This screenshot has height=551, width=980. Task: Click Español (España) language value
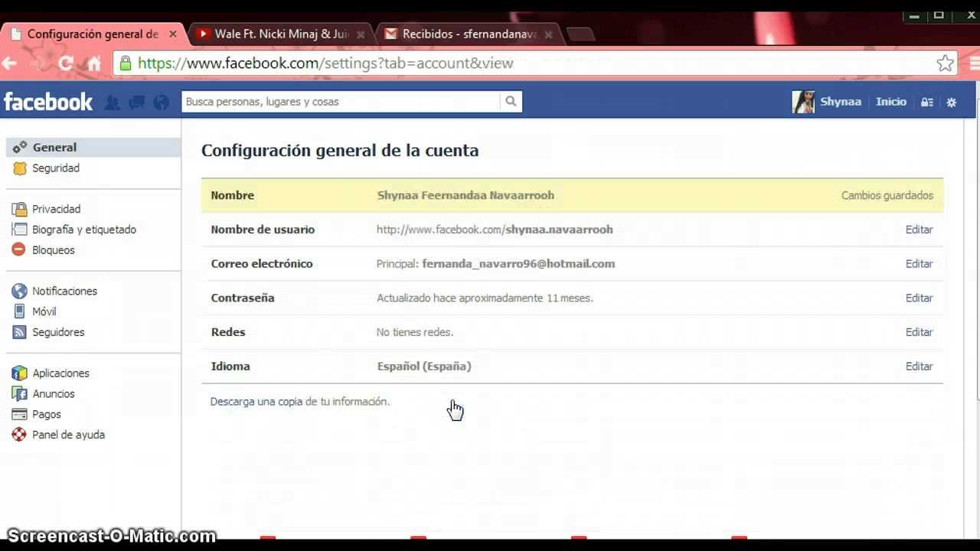(424, 367)
